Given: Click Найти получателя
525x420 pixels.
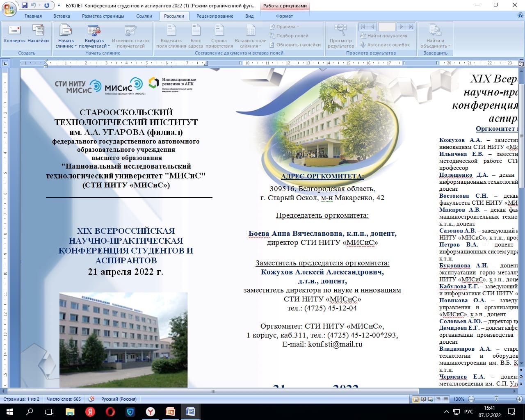Looking at the screenshot, I should click(x=383, y=36).
